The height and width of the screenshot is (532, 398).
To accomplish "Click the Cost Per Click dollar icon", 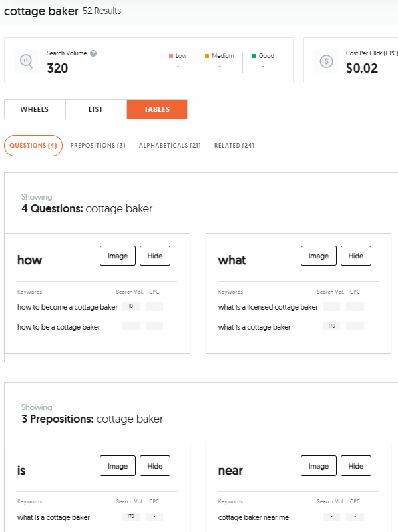I will pyautogui.click(x=326, y=61).
